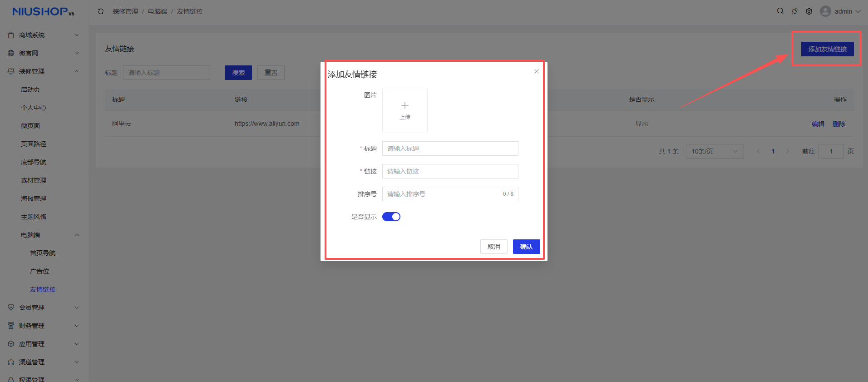
Task: Click 删除 for the 阿里云 row
Action: [x=839, y=124]
